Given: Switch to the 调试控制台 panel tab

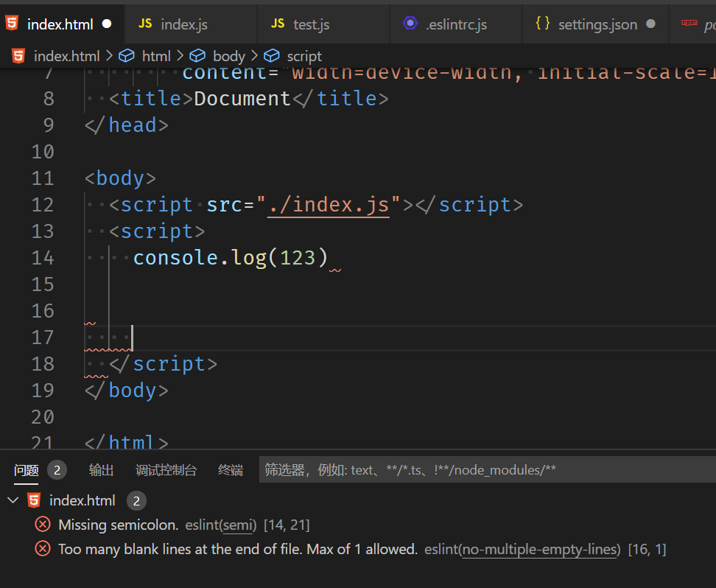Looking at the screenshot, I should click(x=166, y=470).
